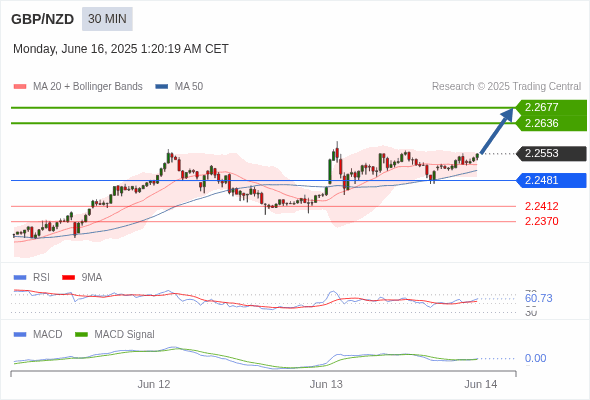Click the 30 MIN timeframe badge
Viewport: 590px width, 400px height.
pos(107,19)
